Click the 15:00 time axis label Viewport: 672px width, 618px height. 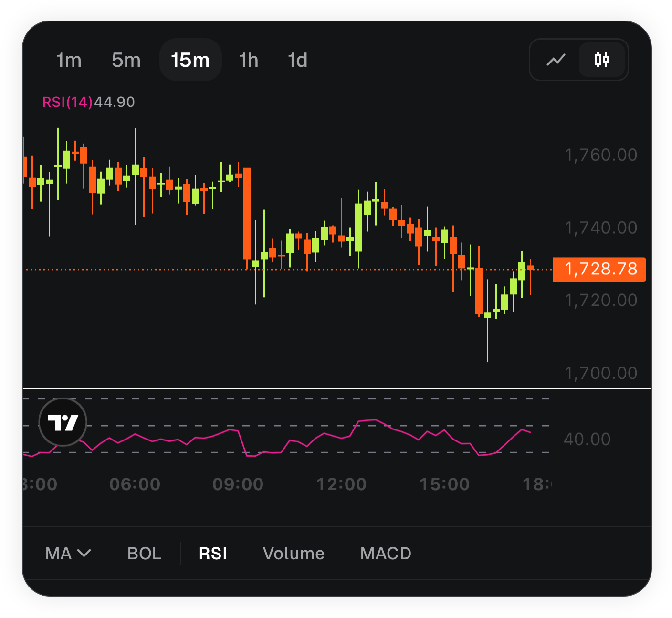pyautogui.click(x=445, y=484)
